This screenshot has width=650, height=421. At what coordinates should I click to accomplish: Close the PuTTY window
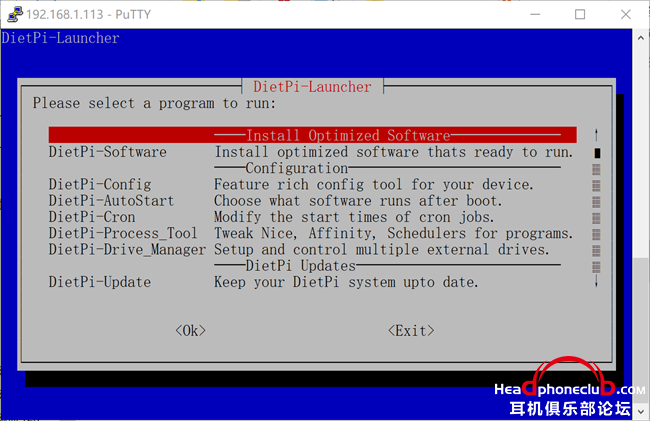626,14
